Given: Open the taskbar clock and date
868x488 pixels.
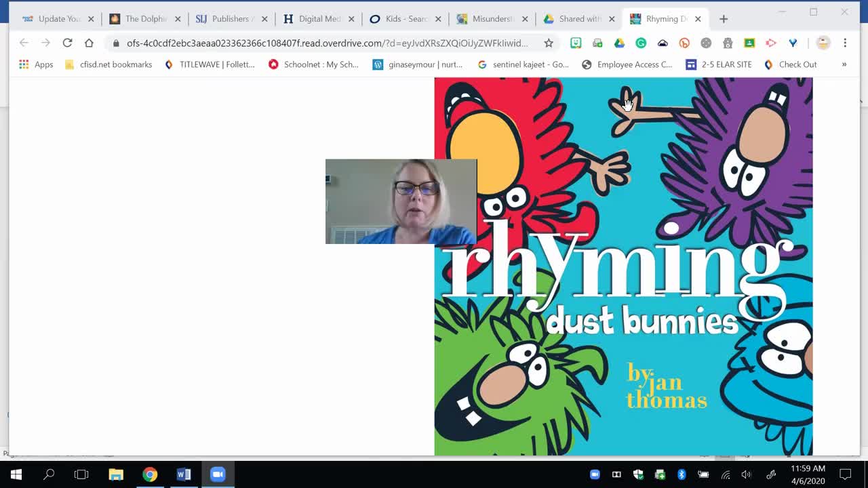Looking at the screenshot, I should 808,474.
